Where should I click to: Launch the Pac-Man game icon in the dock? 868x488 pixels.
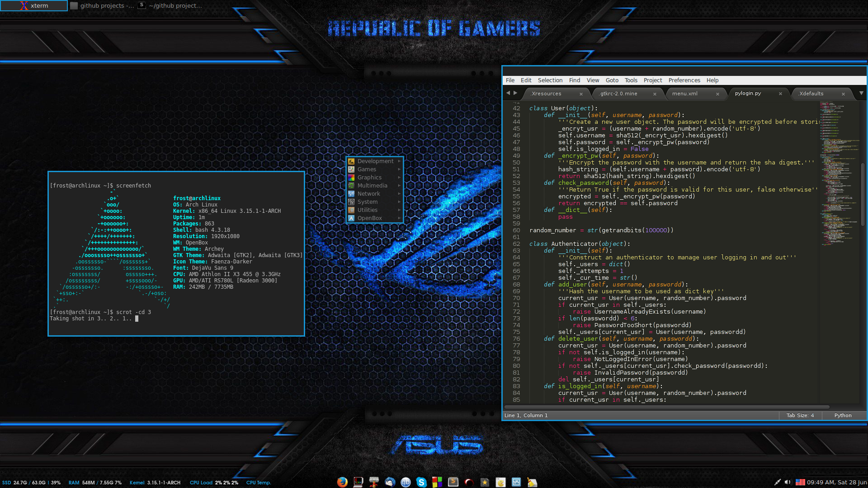click(500, 482)
